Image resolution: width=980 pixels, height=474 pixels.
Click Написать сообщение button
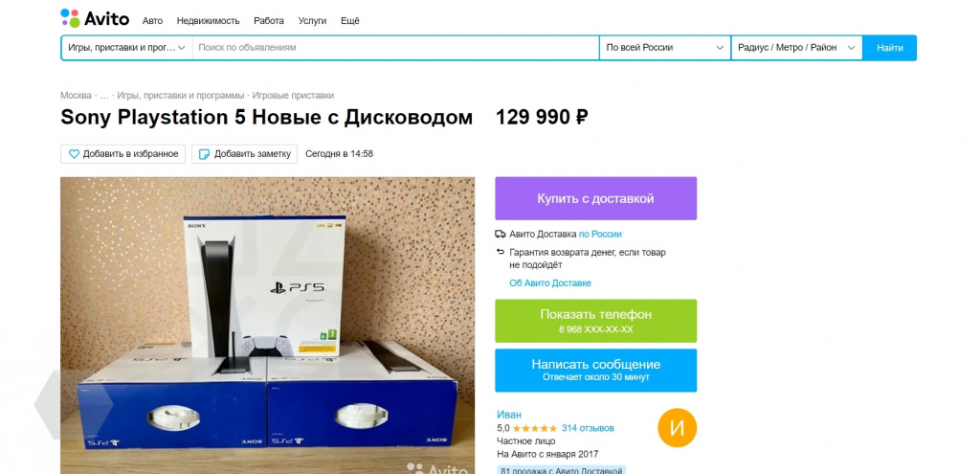point(595,371)
